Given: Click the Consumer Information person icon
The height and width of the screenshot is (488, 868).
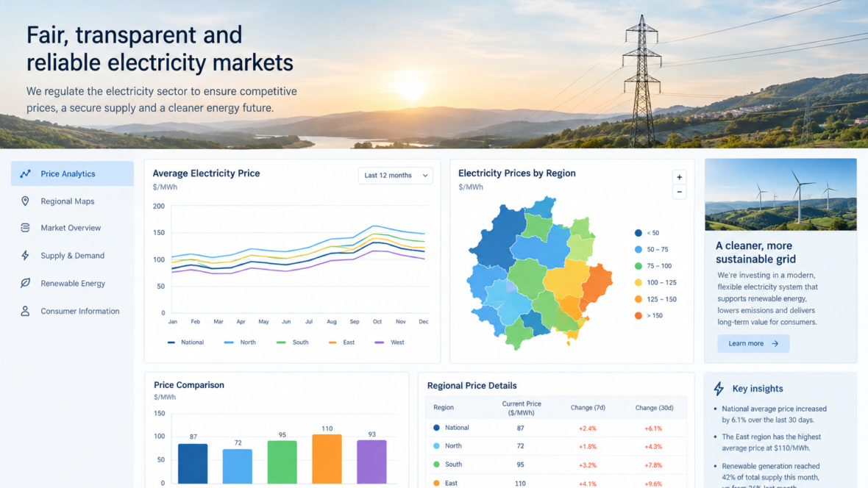Looking at the screenshot, I should tap(25, 311).
